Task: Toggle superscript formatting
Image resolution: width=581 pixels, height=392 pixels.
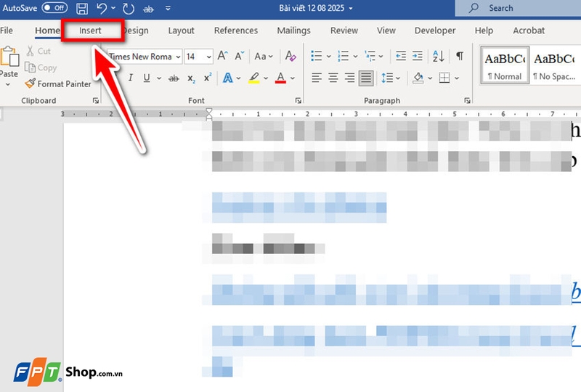Action: [x=208, y=78]
